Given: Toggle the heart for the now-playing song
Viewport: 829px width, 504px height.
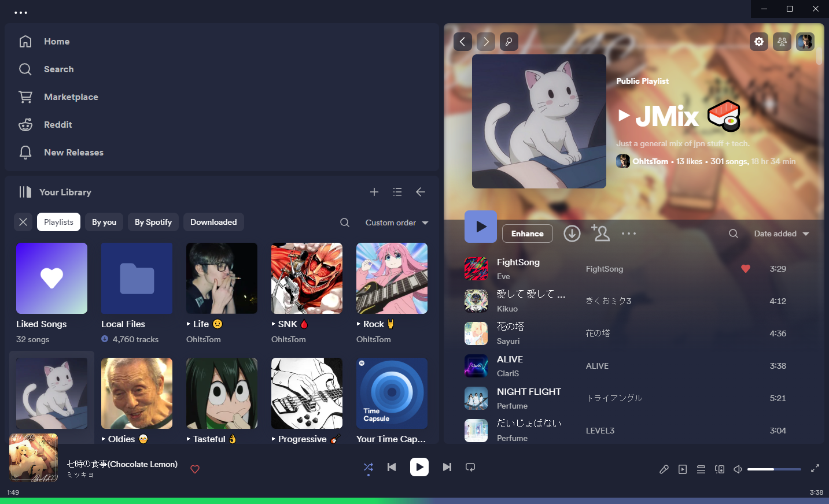Looking at the screenshot, I should click(x=195, y=469).
